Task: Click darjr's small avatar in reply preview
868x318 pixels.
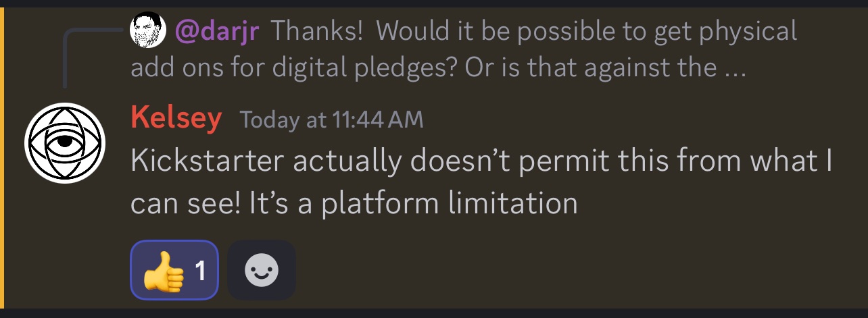Action: click(148, 30)
